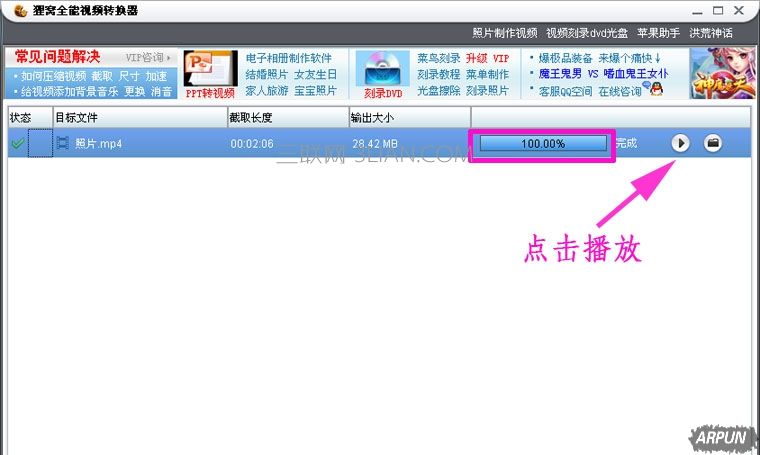Open 宝宝照片 link
The height and width of the screenshot is (455, 760).
tap(315, 91)
